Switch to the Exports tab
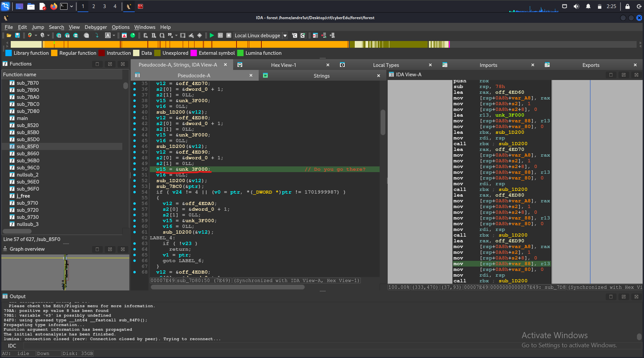Viewport: 644px width, 358px height. click(591, 65)
